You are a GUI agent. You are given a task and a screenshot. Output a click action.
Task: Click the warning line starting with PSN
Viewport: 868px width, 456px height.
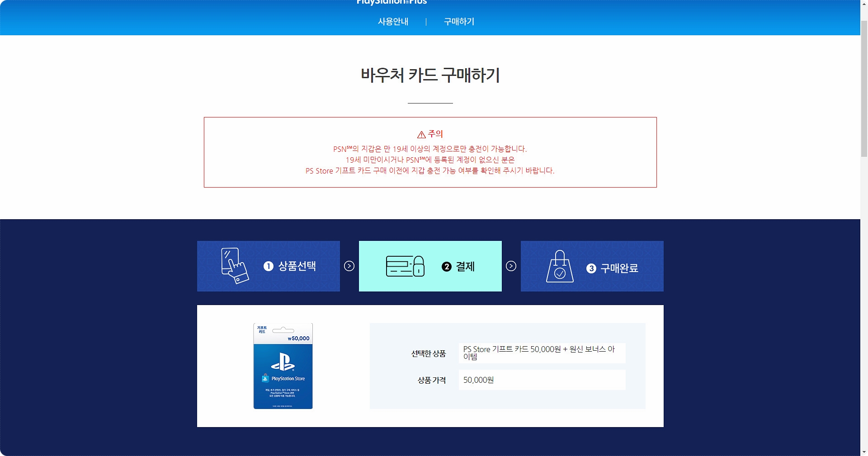pyautogui.click(x=430, y=149)
